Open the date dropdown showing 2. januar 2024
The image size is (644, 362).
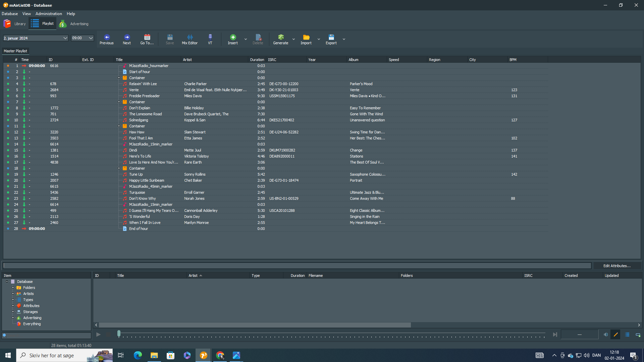pyautogui.click(x=65, y=38)
